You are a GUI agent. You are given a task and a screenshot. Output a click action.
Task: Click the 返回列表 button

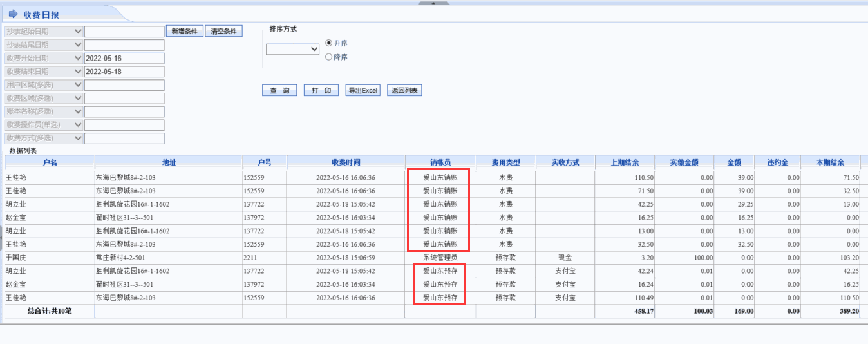click(405, 91)
